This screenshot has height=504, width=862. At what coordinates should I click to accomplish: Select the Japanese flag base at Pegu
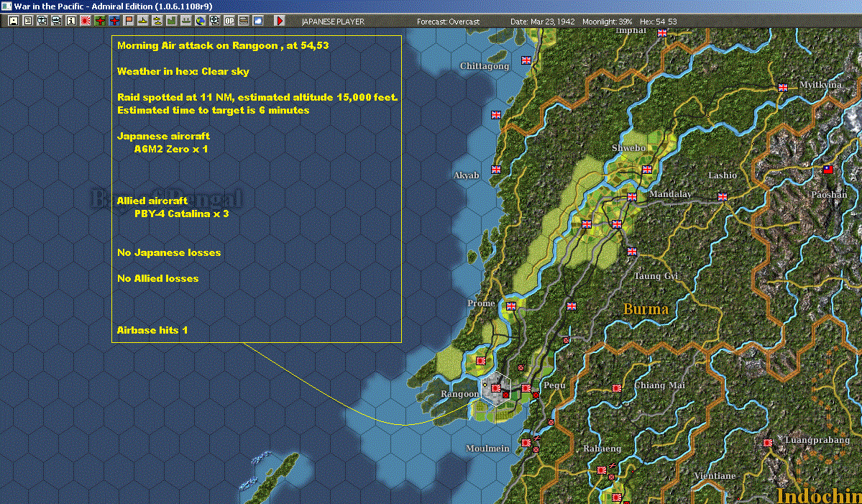click(x=526, y=388)
